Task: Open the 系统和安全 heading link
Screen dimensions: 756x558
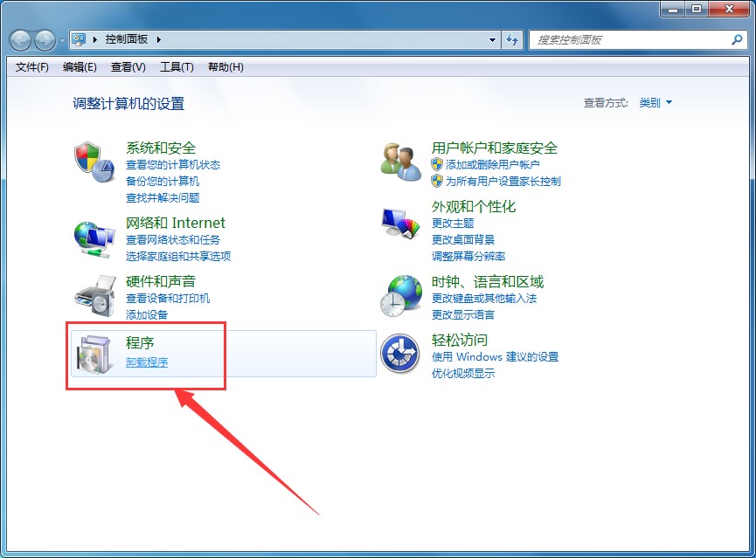Action: point(161,148)
